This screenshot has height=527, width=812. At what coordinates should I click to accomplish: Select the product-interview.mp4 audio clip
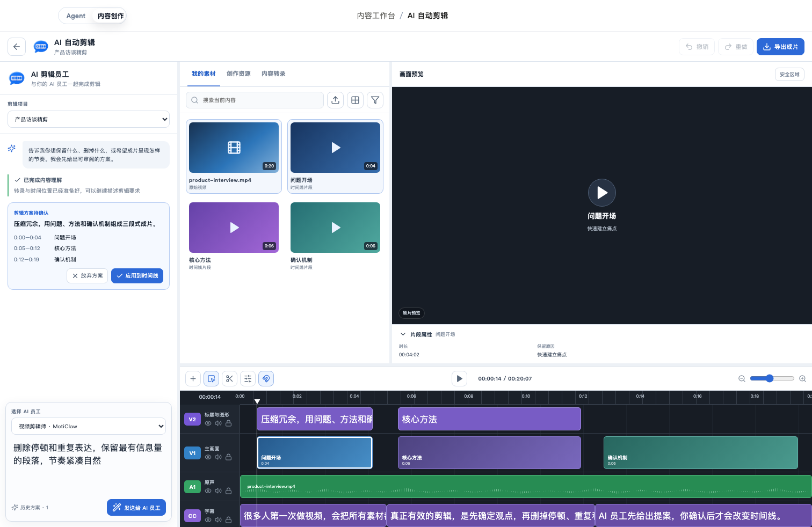click(526, 487)
